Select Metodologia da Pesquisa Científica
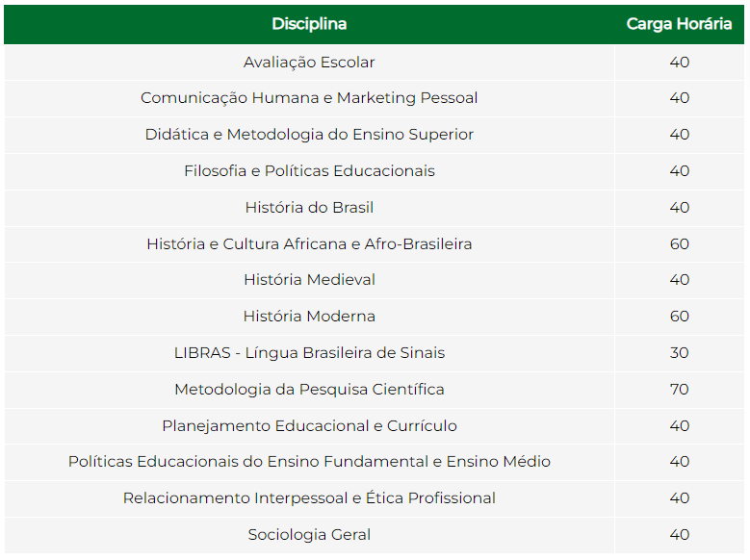750x560 pixels. point(309,390)
